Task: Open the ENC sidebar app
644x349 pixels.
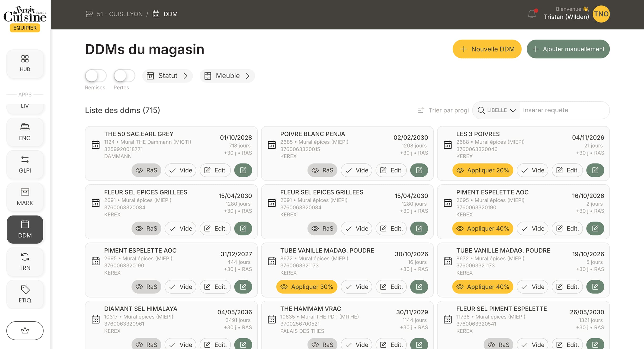Action: pyautogui.click(x=25, y=132)
